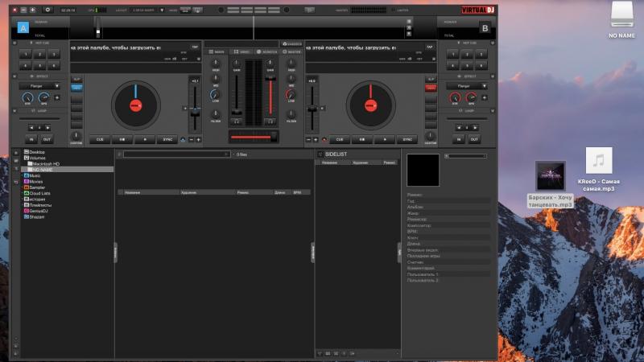Viewport: 644px width, 362px height.
Task: Collapse Hot Cue section on deck B
Action: click(x=493, y=43)
